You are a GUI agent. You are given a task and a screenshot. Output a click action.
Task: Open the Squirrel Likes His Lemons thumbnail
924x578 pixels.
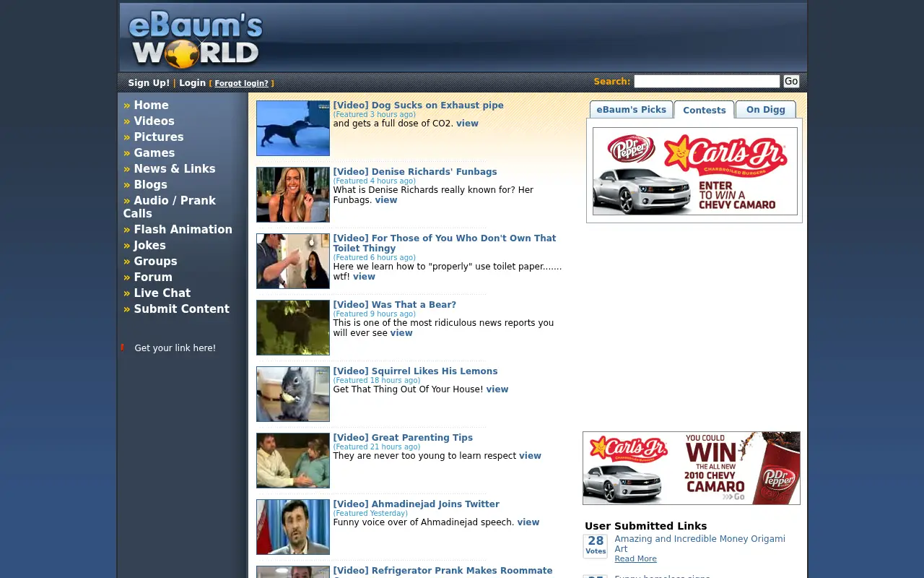tap(293, 394)
